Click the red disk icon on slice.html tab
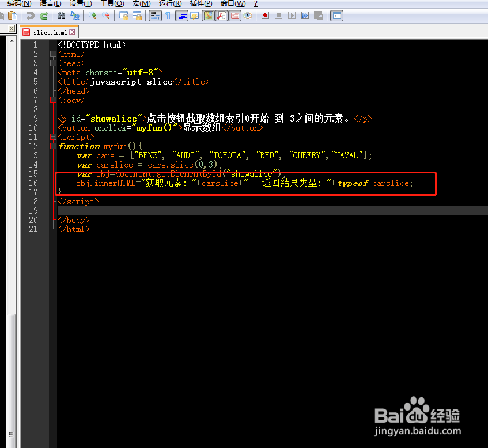488x448 pixels. 27,32
